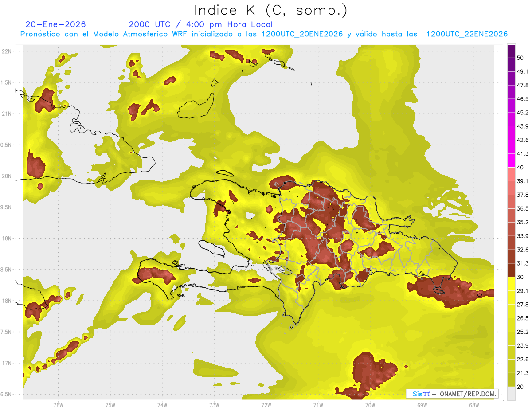532x411 pixels.
Task: Click the dark brown swatch between 30 and 31.3
Action: tap(511, 270)
